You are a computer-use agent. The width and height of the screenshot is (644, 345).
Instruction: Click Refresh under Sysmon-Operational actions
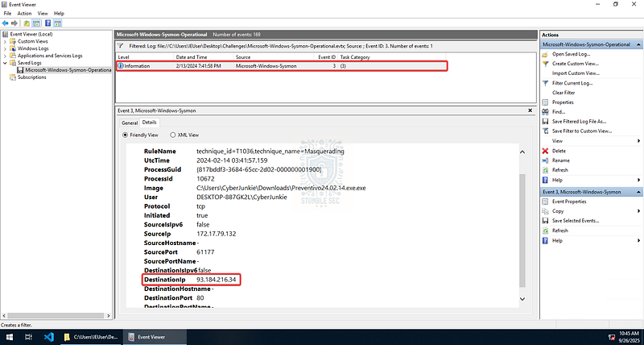pos(560,170)
